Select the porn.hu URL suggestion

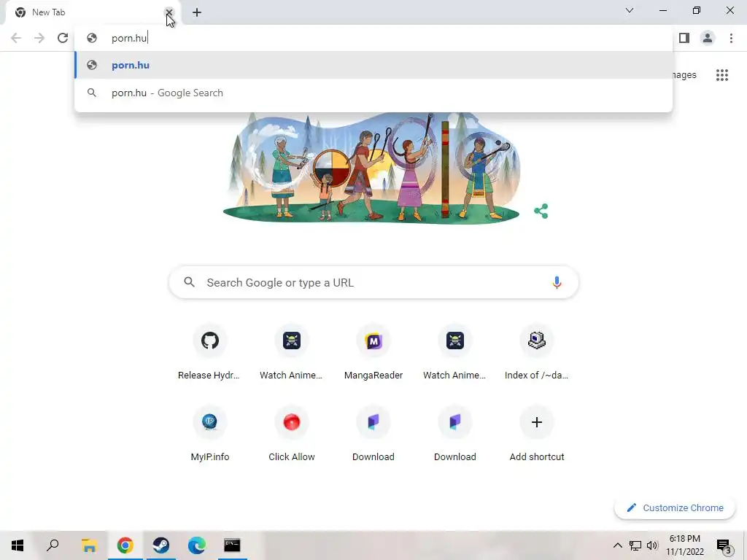pyautogui.click(x=373, y=65)
